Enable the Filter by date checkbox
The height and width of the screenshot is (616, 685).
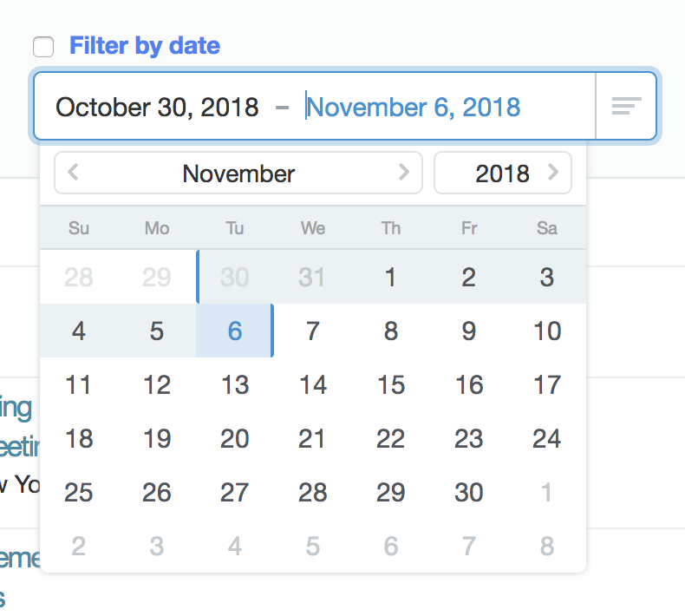coord(43,46)
